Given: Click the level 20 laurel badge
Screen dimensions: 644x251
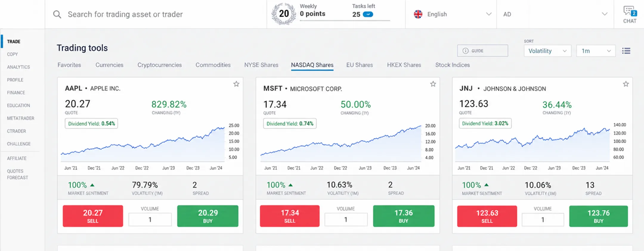Looking at the screenshot, I should point(284,14).
